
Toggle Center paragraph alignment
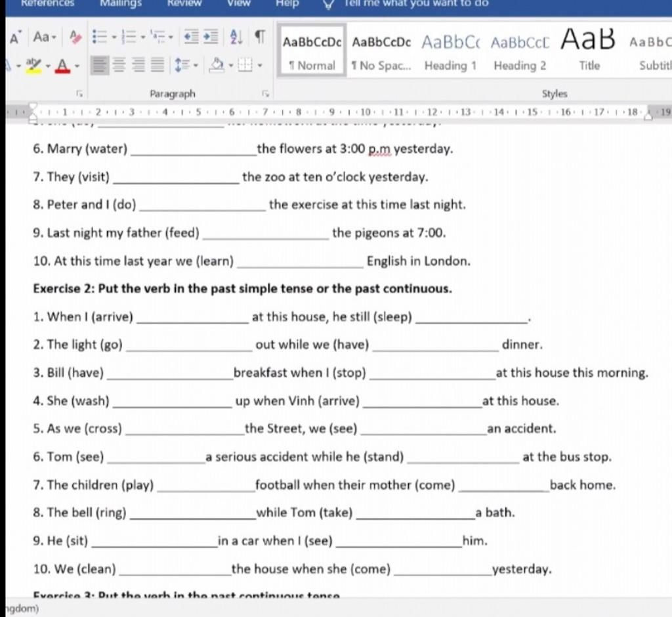click(x=119, y=65)
